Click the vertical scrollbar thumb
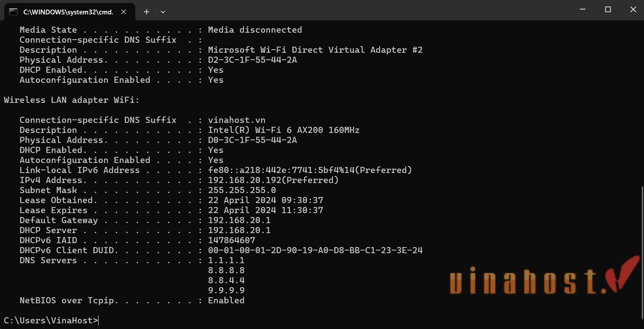 641,256
